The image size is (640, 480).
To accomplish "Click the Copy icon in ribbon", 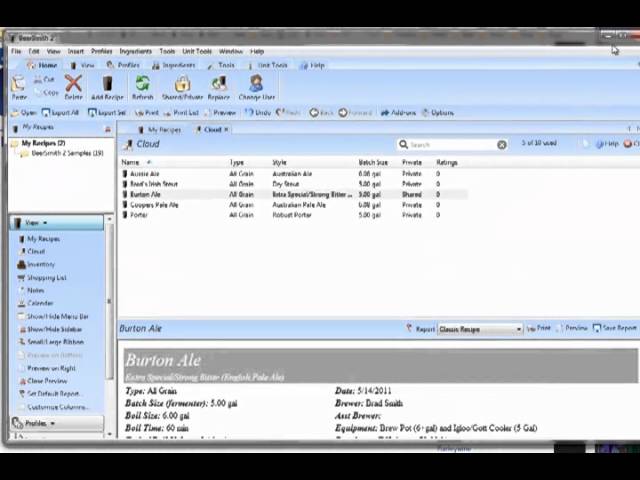I will click(x=46, y=93).
